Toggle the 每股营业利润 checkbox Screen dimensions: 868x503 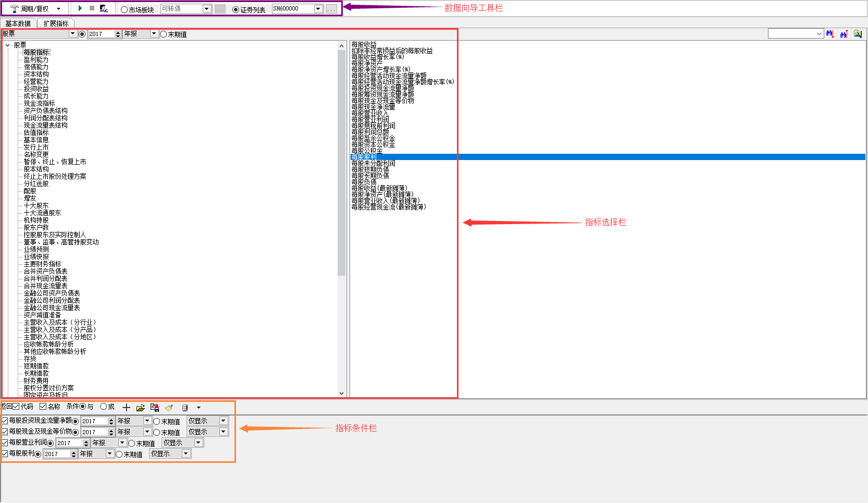(5, 443)
